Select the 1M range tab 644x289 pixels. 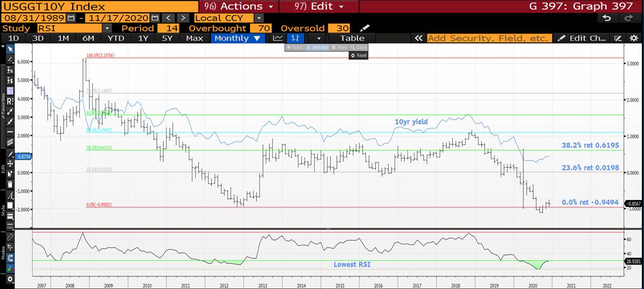(x=63, y=38)
